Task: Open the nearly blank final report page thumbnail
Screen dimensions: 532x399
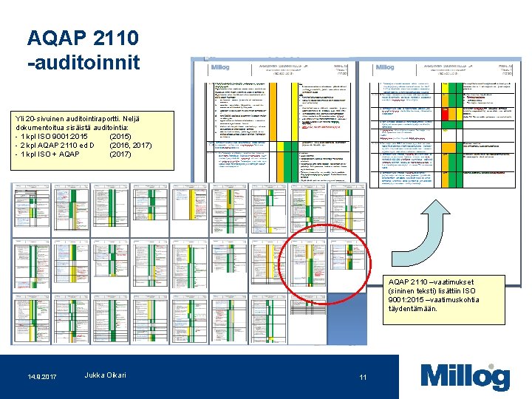Action: click(x=307, y=319)
